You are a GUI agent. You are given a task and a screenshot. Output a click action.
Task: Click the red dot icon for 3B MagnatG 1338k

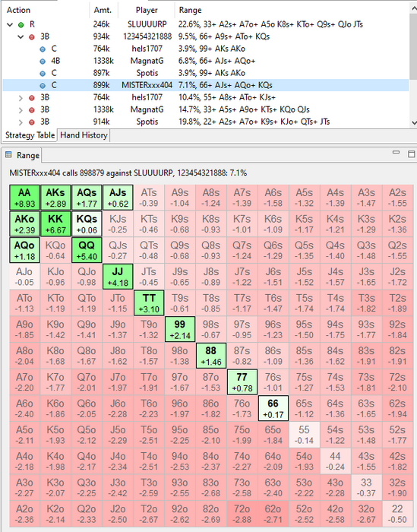click(x=32, y=110)
